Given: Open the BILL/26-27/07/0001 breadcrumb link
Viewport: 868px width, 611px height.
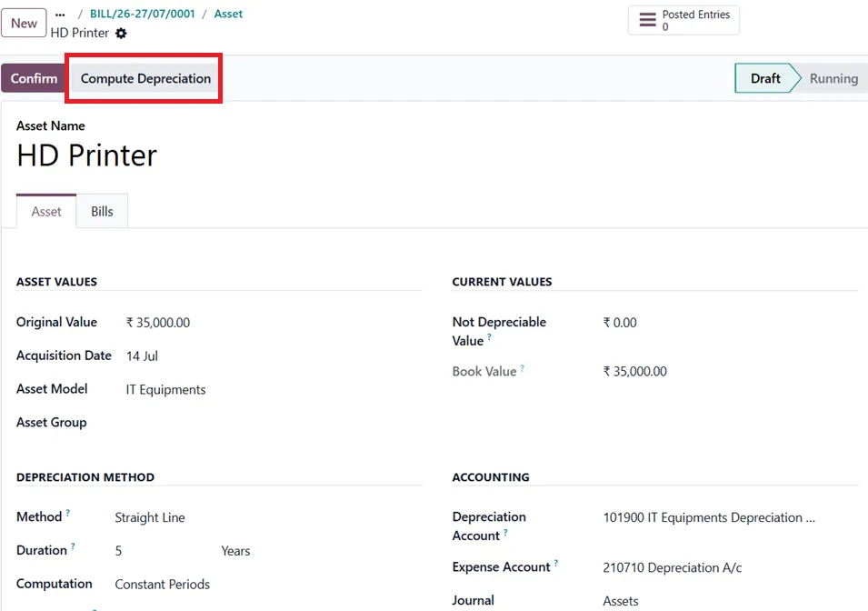Looking at the screenshot, I should click(143, 14).
